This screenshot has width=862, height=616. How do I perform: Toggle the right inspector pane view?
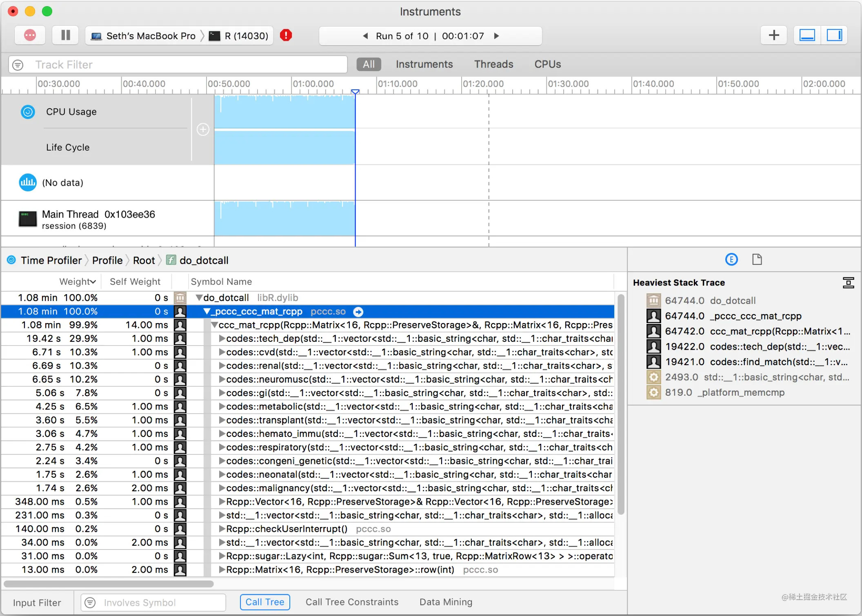point(834,35)
